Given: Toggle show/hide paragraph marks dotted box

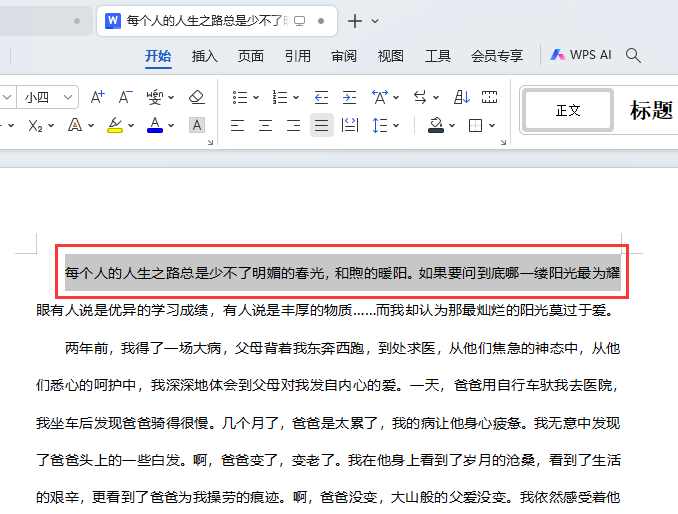Looking at the screenshot, I should 489,97.
